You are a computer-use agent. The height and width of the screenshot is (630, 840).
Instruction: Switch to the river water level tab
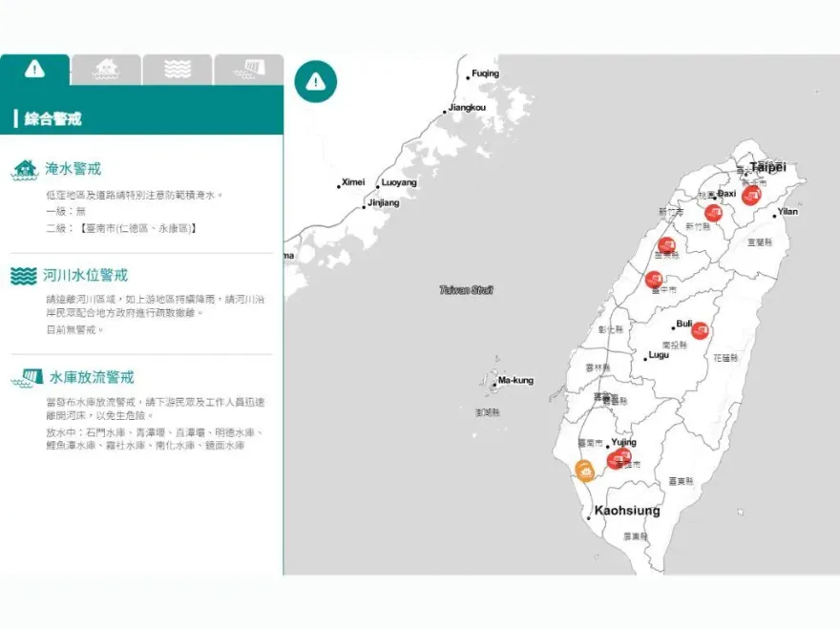177,68
